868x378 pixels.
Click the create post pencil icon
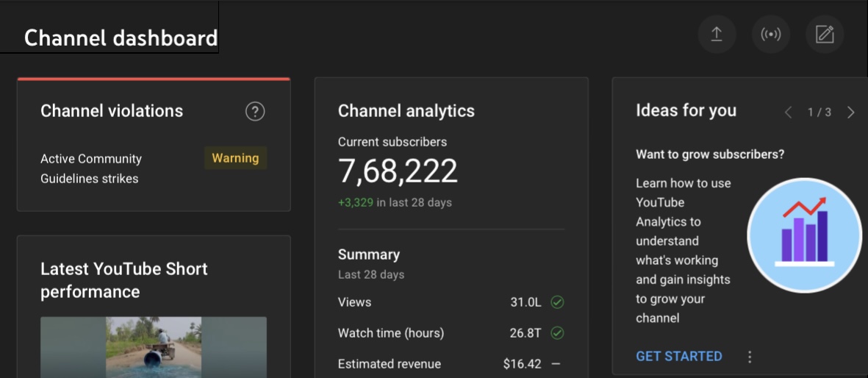pyautogui.click(x=825, y=35)
